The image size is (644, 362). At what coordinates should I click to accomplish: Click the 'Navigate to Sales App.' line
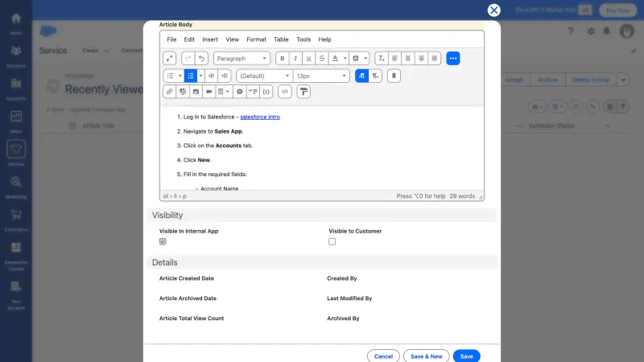213,131
